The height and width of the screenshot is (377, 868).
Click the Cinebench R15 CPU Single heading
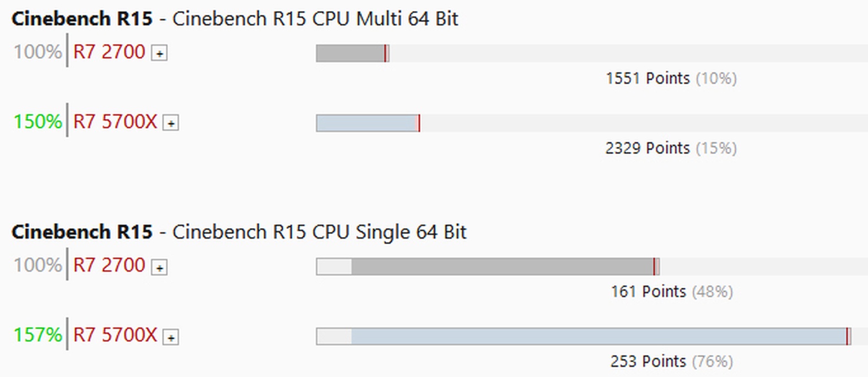(x=239, y=232)
